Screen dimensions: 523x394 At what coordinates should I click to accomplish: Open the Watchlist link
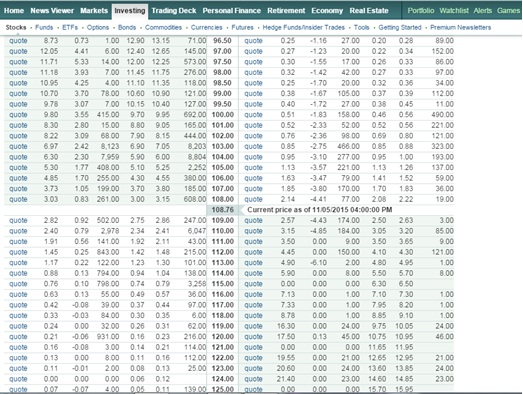pos(454,11)
